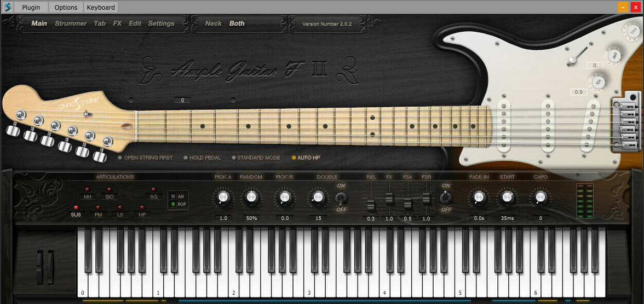This screenshot has height=304, width=644.
Task: Switch to the Tab panel
Action: pyautogui.click(x=100, y=24)
